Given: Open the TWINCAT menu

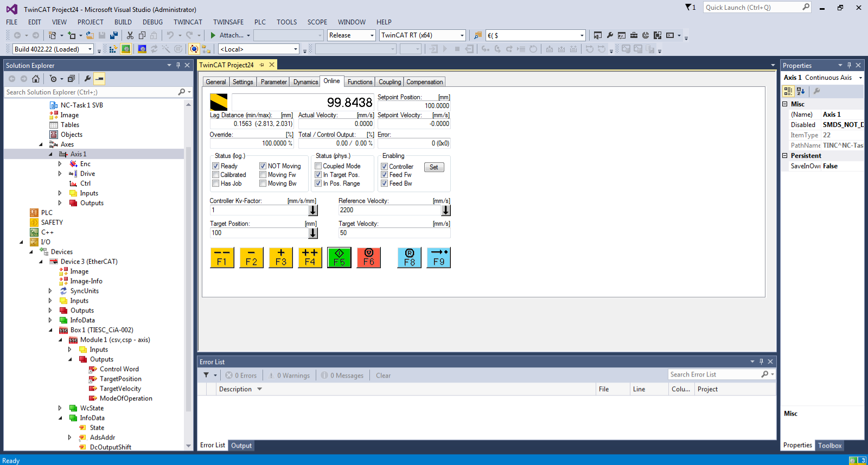Looking at the screenshot, I should (x=188, y=22).
